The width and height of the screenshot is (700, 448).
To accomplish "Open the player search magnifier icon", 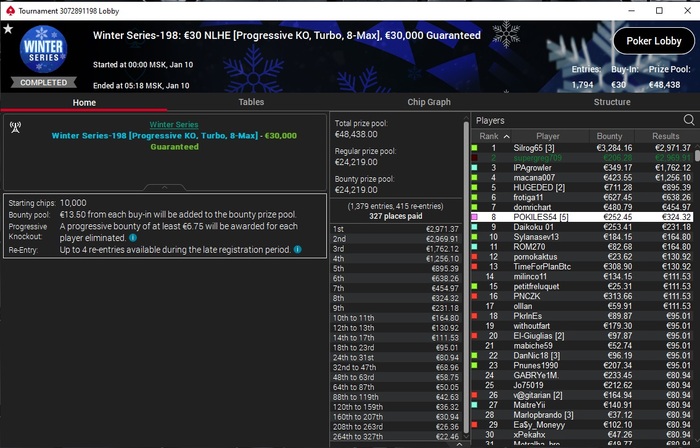I will tap(689, 120).
